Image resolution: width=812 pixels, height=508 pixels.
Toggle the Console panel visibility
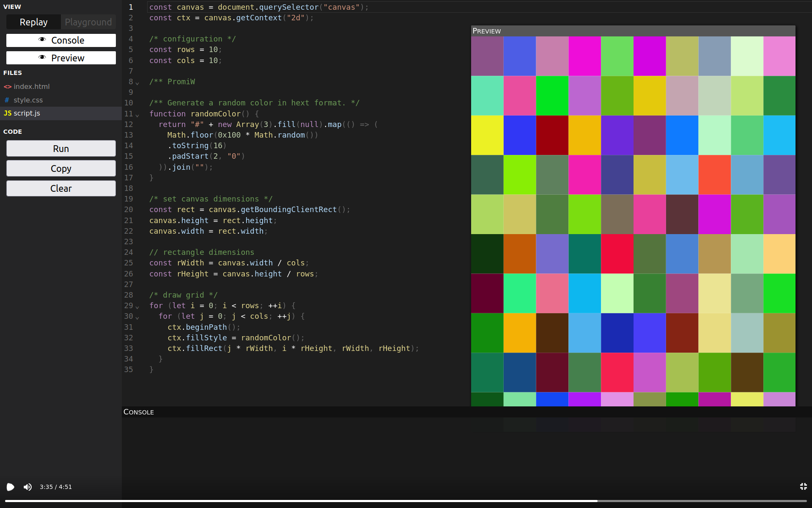61,40
